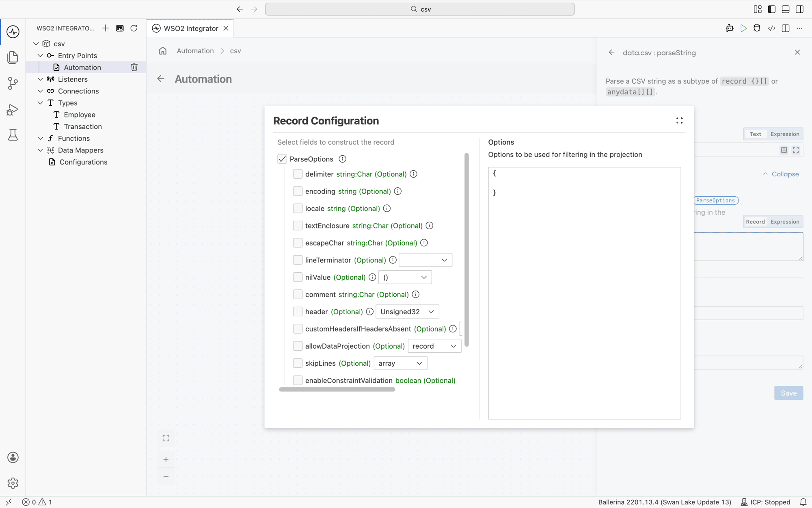Viewport: 812px width, 508px height.
Task: Enable the textEnclosure field checkbox
Action: [x=298, y=226]
